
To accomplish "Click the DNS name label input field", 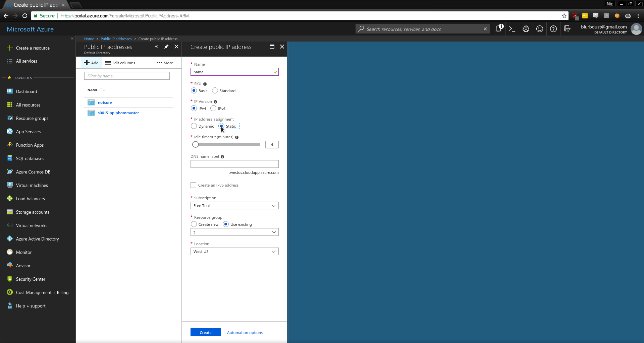I will pyautogui.click(x=234, y=164).
